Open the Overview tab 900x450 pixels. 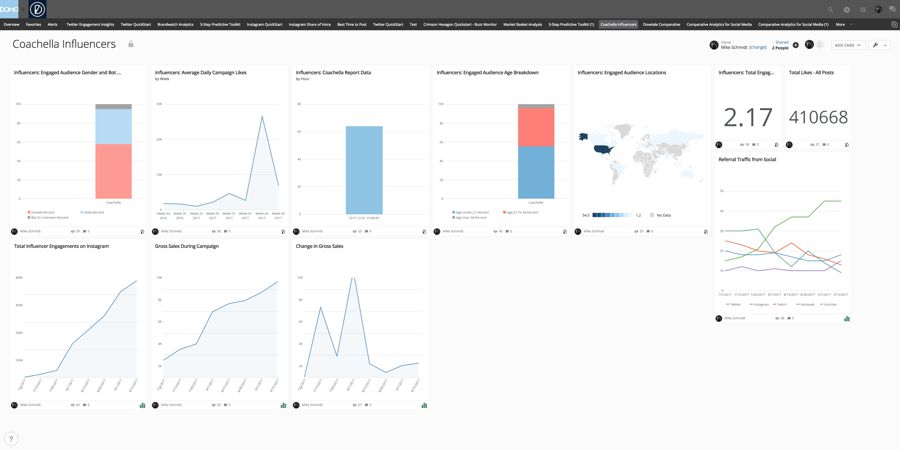point(11,25)
